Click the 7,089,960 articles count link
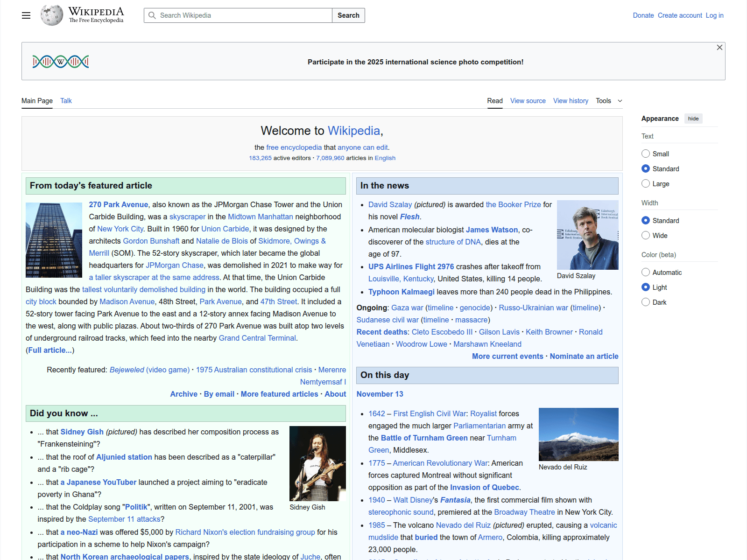This screenshot has height=560, width=747. click(330, 158)
